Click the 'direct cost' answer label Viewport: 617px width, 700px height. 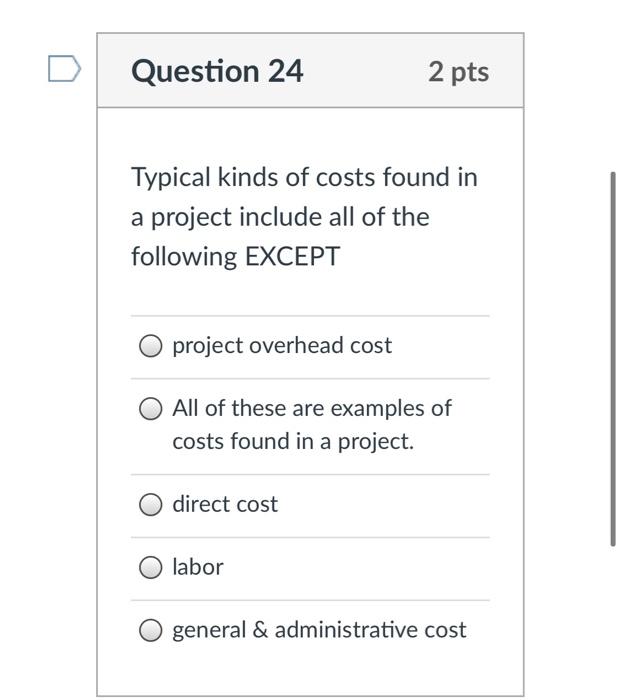coord(225,504)
